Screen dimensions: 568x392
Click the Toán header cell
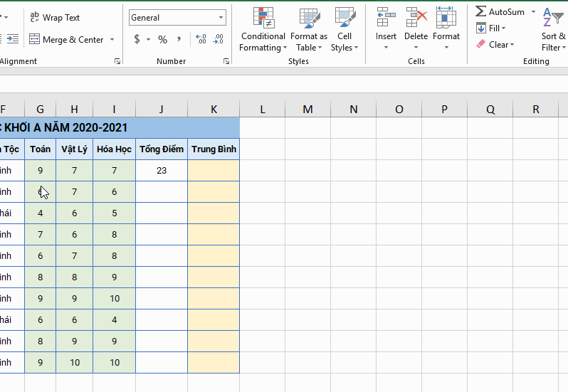pos(40,149)
